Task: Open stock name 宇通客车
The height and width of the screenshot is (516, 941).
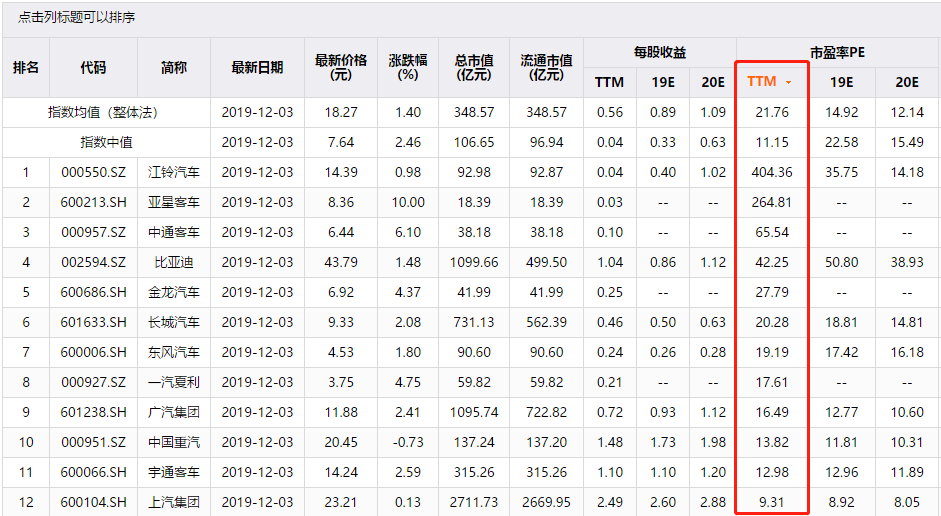Action: coord(173,472)
